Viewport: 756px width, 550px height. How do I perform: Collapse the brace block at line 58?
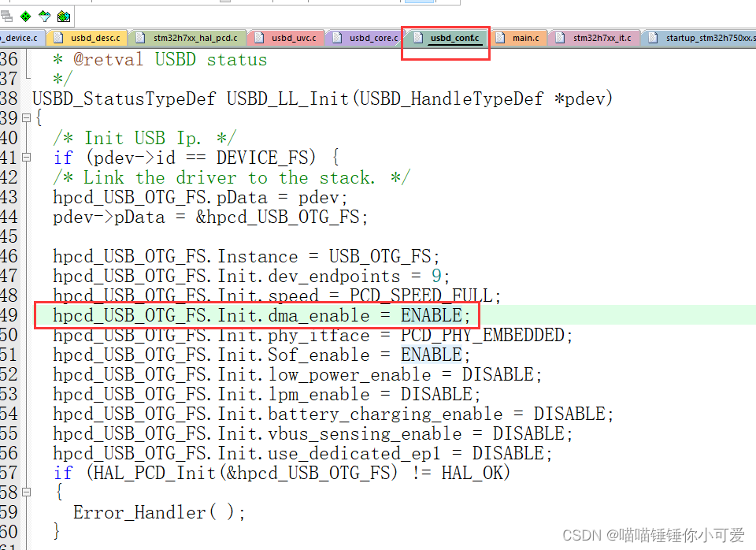pyautogui.click(x=27, y=492)
